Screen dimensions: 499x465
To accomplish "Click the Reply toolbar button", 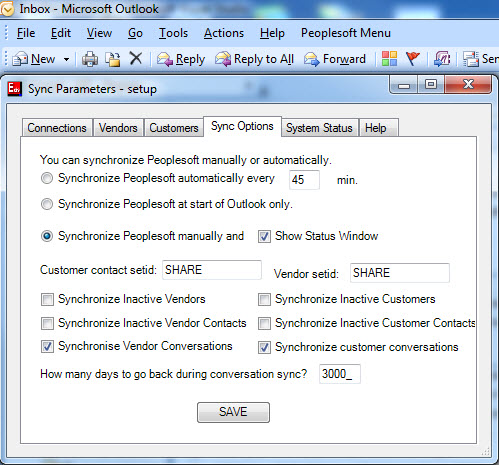I will [181, 59].
